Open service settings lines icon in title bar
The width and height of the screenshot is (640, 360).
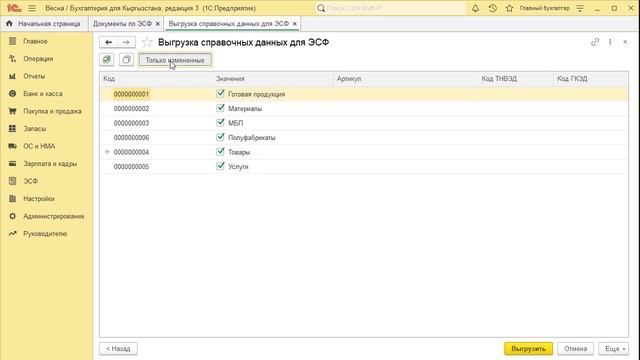tap(580, 8)
